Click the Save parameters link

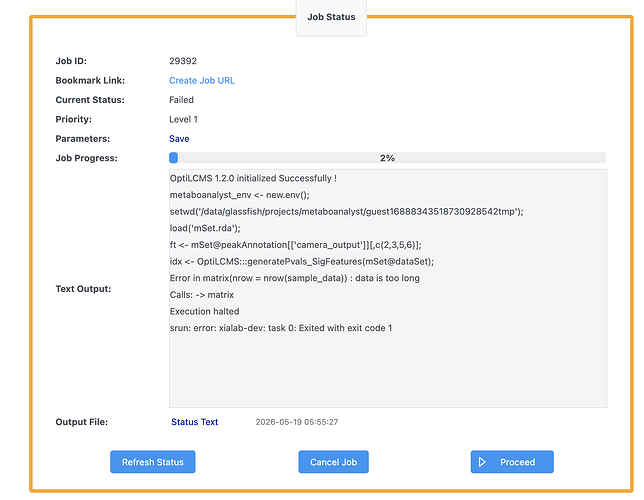pyautogui.click(x=179, y=139)
